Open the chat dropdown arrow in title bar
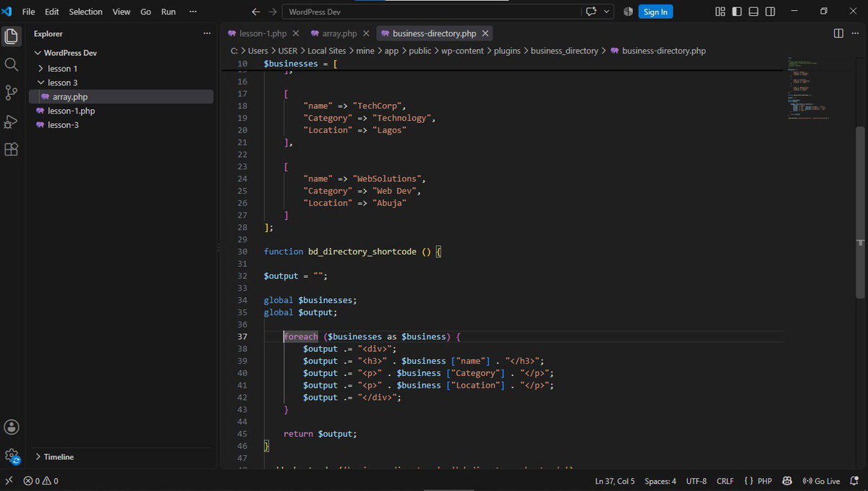Image resolution: width=868 pixels, height=491 pixels. click(607, 12)
